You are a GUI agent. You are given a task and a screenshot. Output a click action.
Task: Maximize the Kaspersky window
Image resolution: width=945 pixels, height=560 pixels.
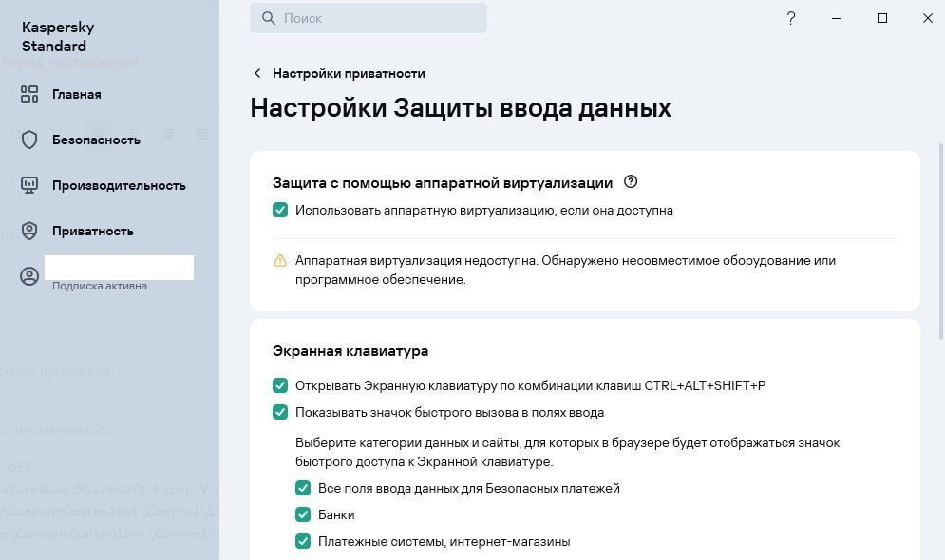point(881,18)
